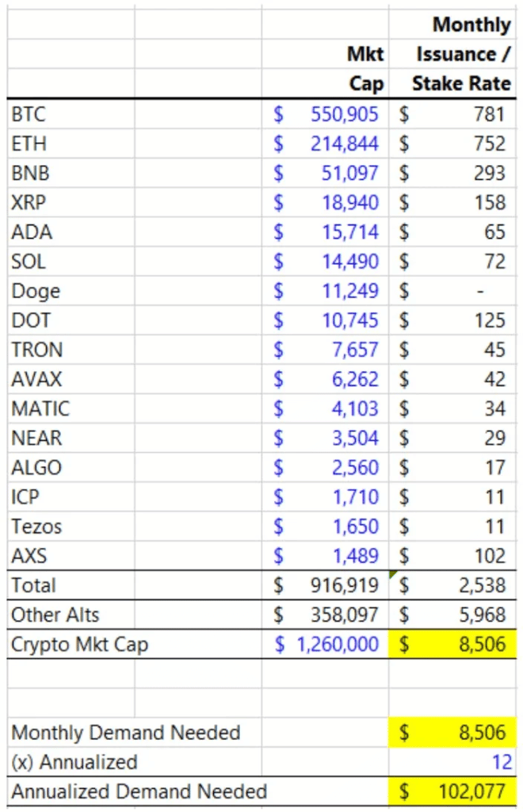Viewport: 523px width, 812px height.
Task: Select the ALGO row label
Action: coord(36,468)
